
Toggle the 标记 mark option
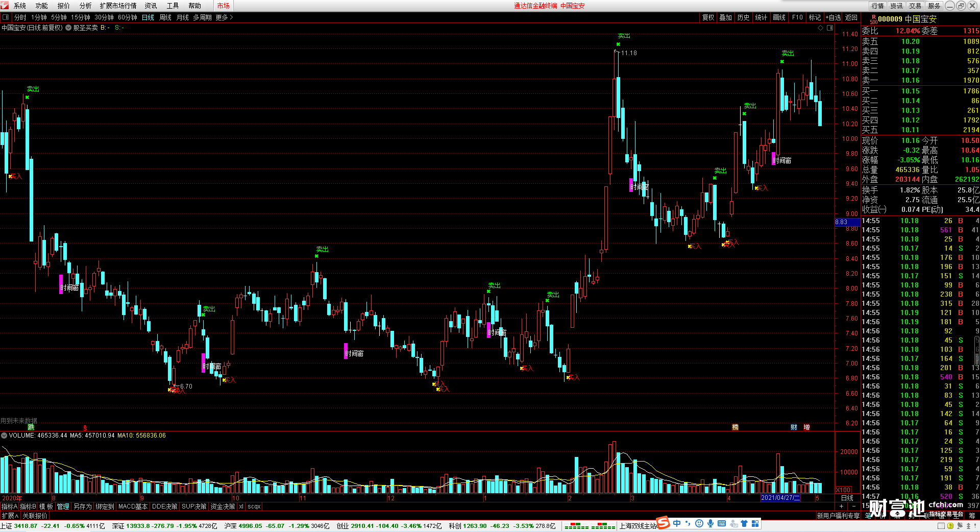[815, 17]
